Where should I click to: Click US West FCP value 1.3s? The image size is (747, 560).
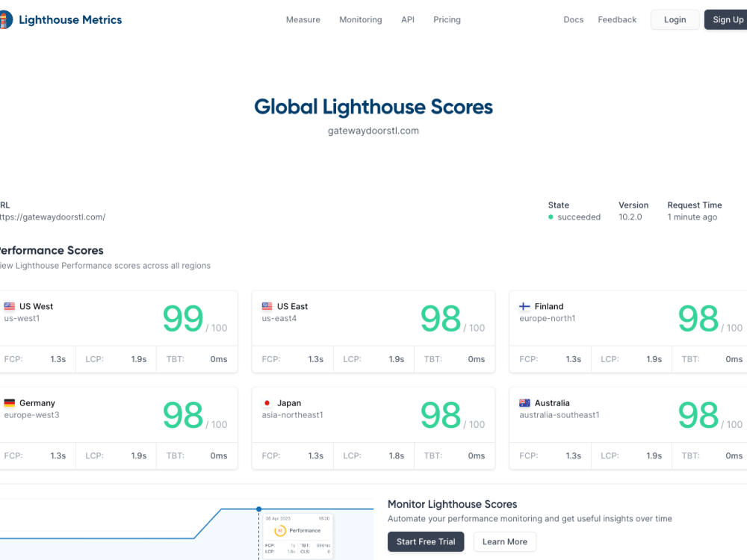coord(58,359)
